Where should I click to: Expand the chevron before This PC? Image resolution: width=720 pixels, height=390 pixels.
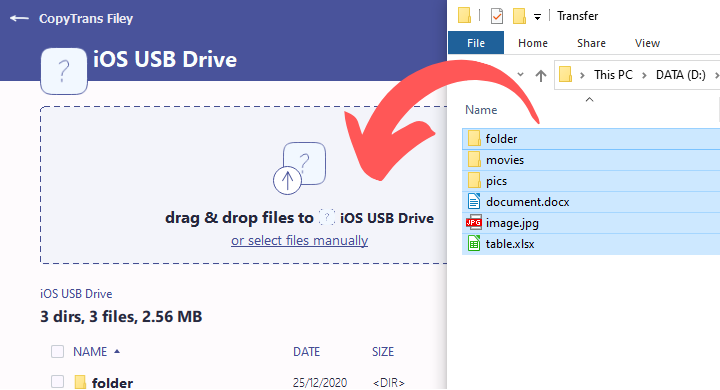click(582, 75)
